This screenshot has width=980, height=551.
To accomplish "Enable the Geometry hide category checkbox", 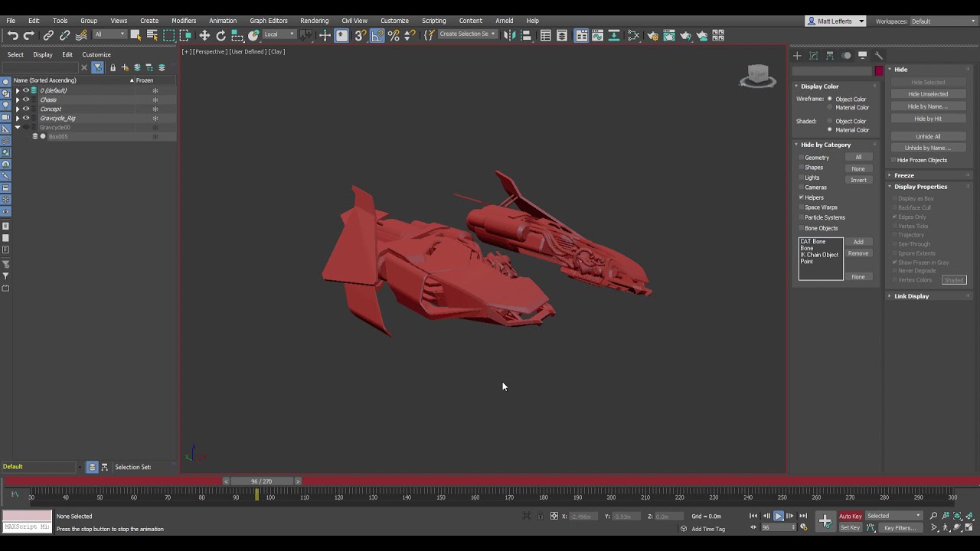I will pos(802,157).
